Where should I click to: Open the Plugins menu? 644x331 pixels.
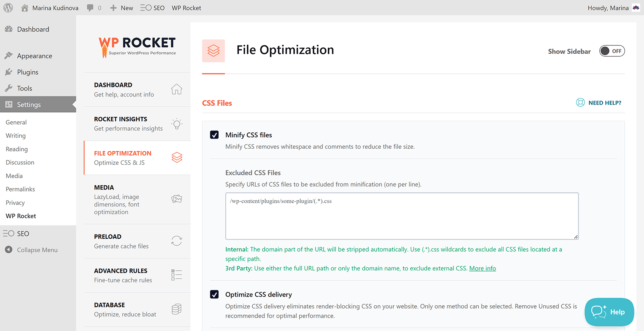(38, 72)
